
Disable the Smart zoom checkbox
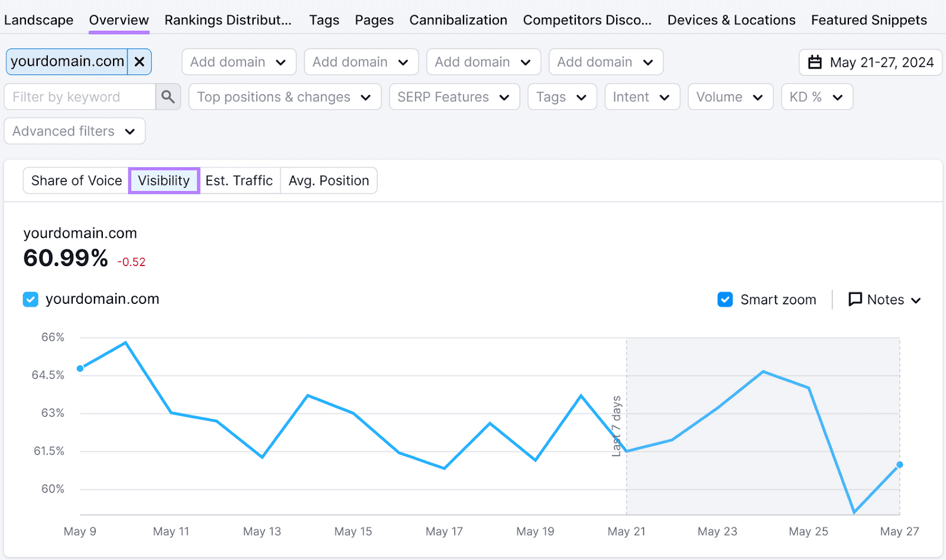click(x=725, y=299)
